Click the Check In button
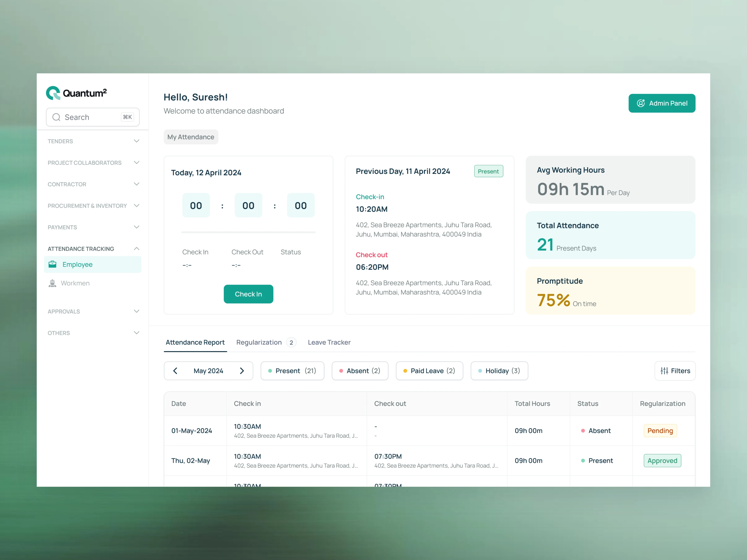The height and width of the screenshot is (560, 747). pos(248,294)
